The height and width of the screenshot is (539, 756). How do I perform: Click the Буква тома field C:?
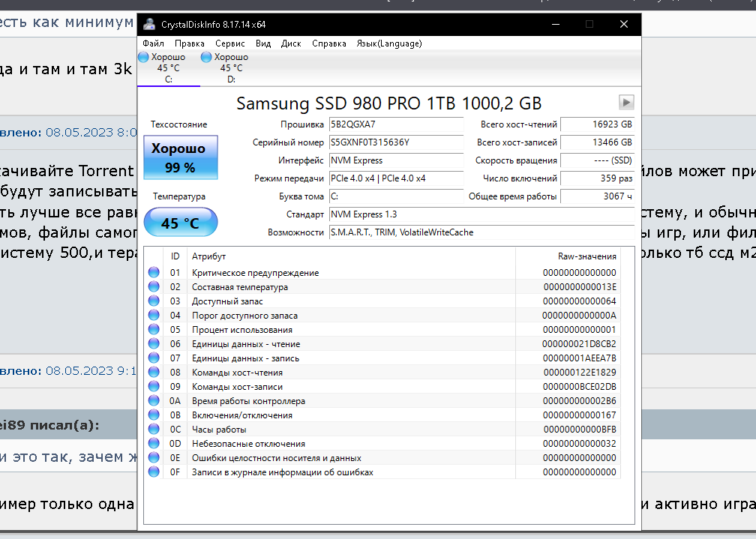click(x=396, y=196)
